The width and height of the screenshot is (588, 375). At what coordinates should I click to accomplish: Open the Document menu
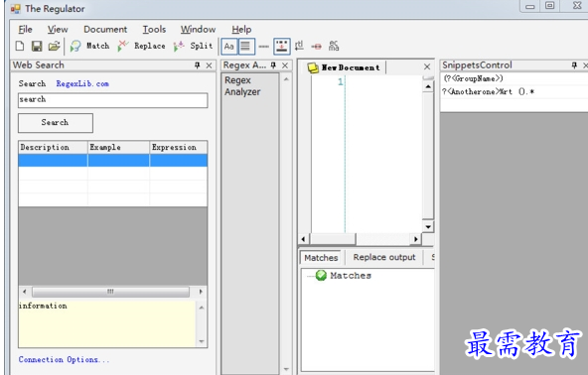(105, 29)
